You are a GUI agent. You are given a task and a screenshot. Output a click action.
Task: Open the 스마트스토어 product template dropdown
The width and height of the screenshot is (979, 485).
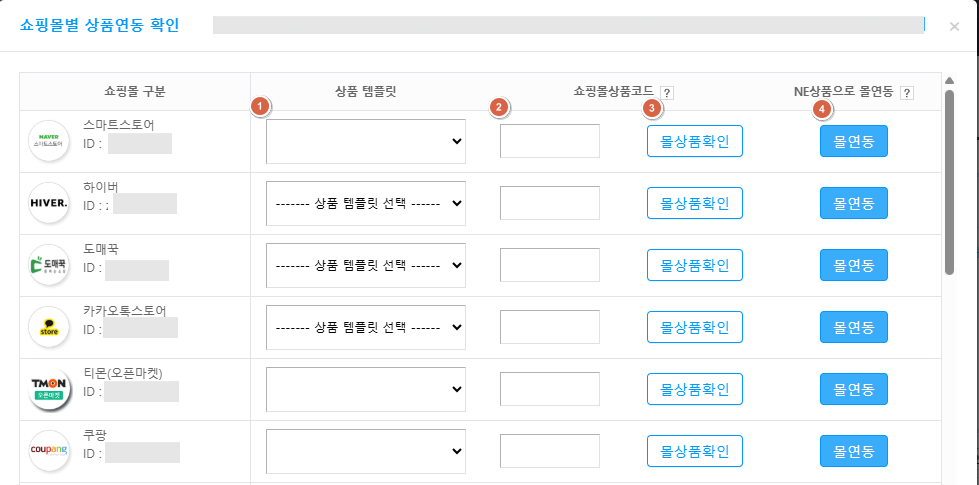click(x=365, y=141)
